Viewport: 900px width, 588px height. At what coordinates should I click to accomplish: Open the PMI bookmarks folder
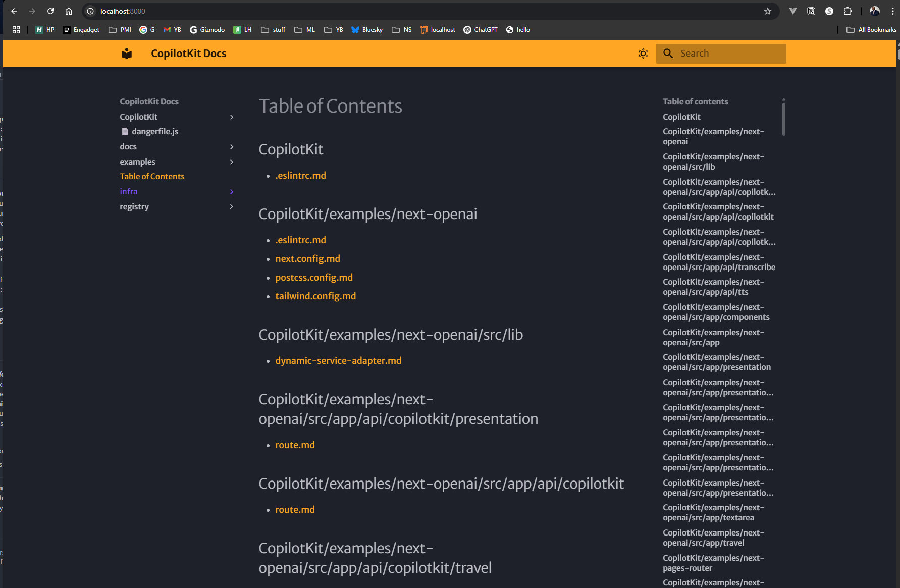pyautogui.click(x=120, y=30)
